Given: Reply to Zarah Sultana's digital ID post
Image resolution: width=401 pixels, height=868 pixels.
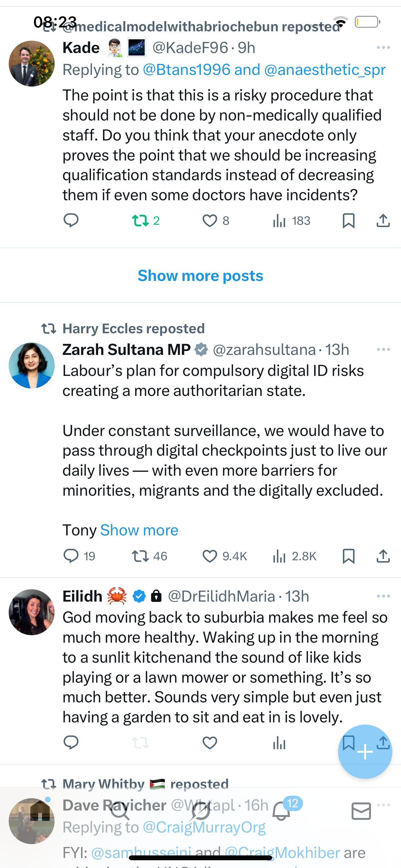Looking at the screenshot, I should (71, 556).
